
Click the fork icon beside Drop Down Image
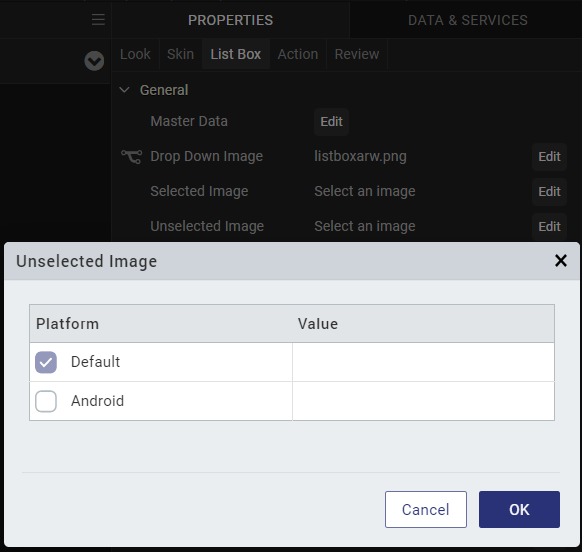132,157
